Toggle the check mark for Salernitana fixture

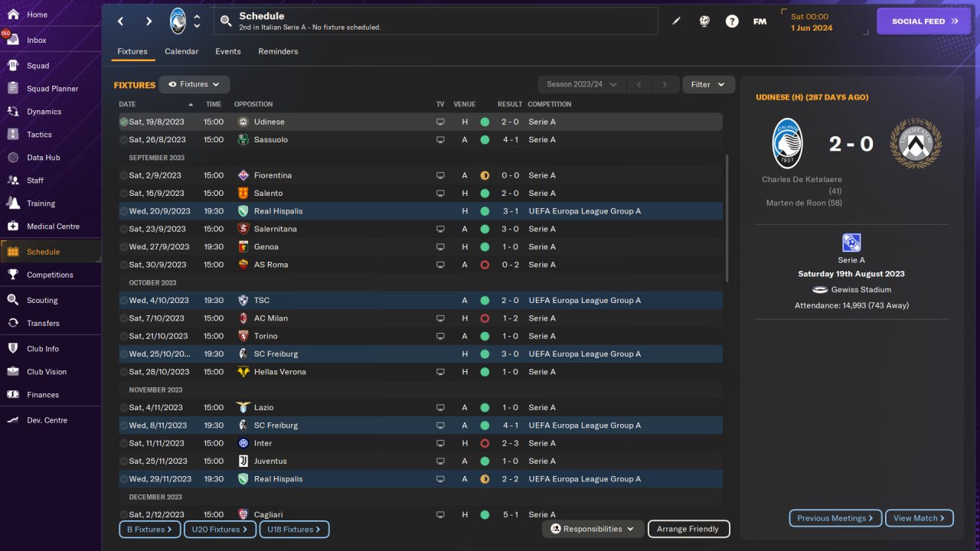pos(123,229)
